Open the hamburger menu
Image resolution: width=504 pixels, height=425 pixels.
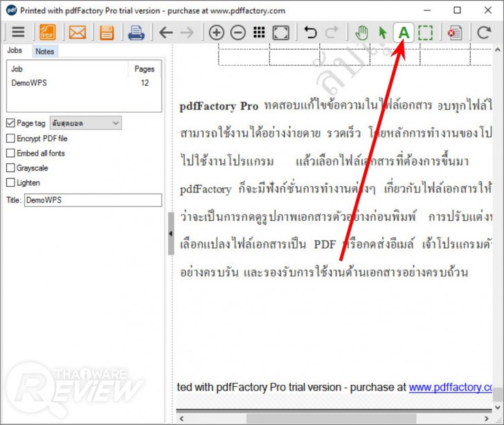click(18, 32)
